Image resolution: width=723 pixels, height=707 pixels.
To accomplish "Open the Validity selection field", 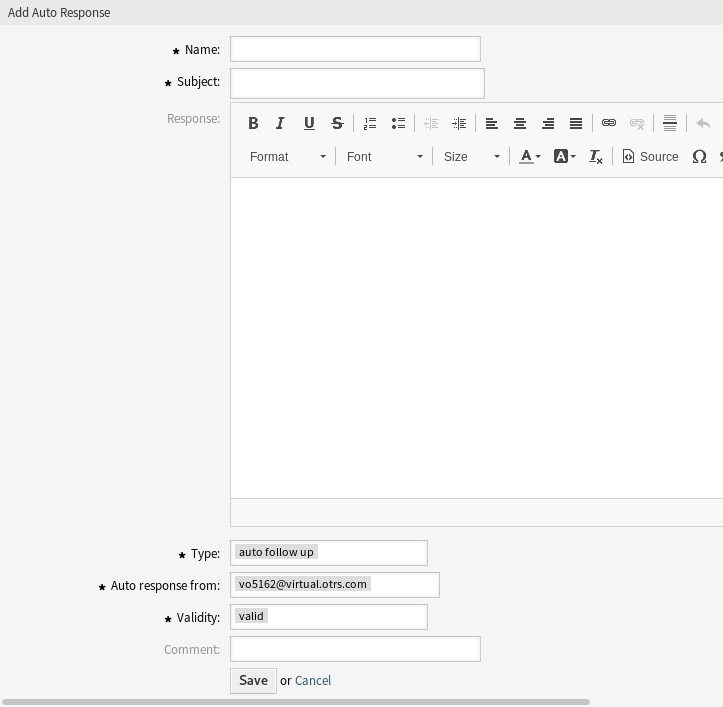I will 329,617.
